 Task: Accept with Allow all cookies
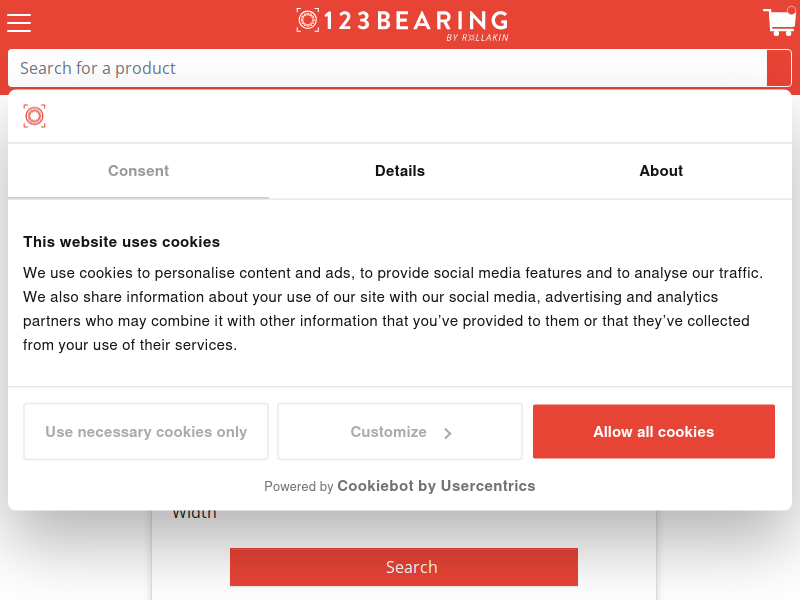pyautogui.click(x=654, y=432)
